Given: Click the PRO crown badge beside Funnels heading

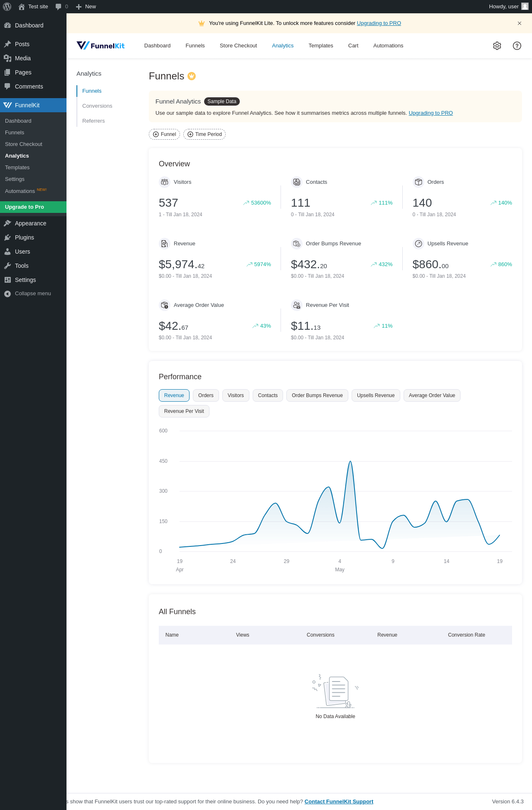Looking at the screenshot, I should 192,76.
